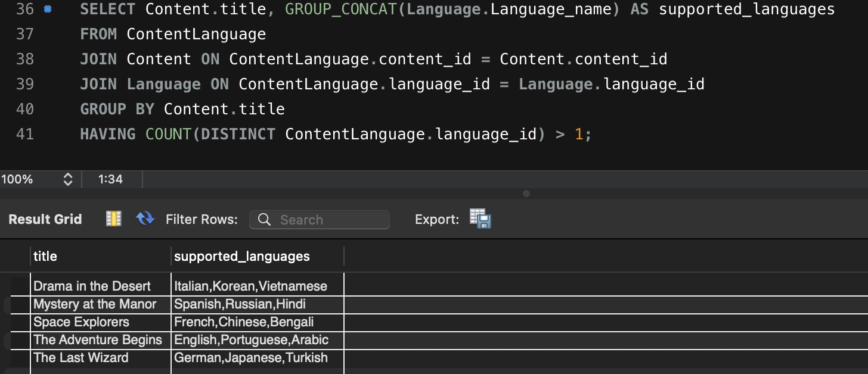868x374 pixels.
Task: Click the Result Grid panel label
Action: pyautogui.click(x=45, y=219)
